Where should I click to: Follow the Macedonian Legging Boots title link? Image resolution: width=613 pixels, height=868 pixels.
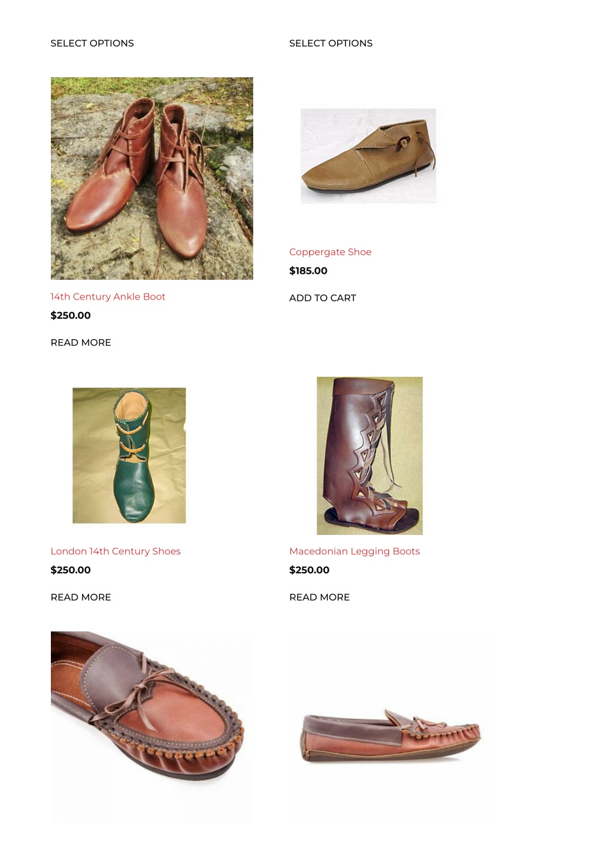coord(354,551)
